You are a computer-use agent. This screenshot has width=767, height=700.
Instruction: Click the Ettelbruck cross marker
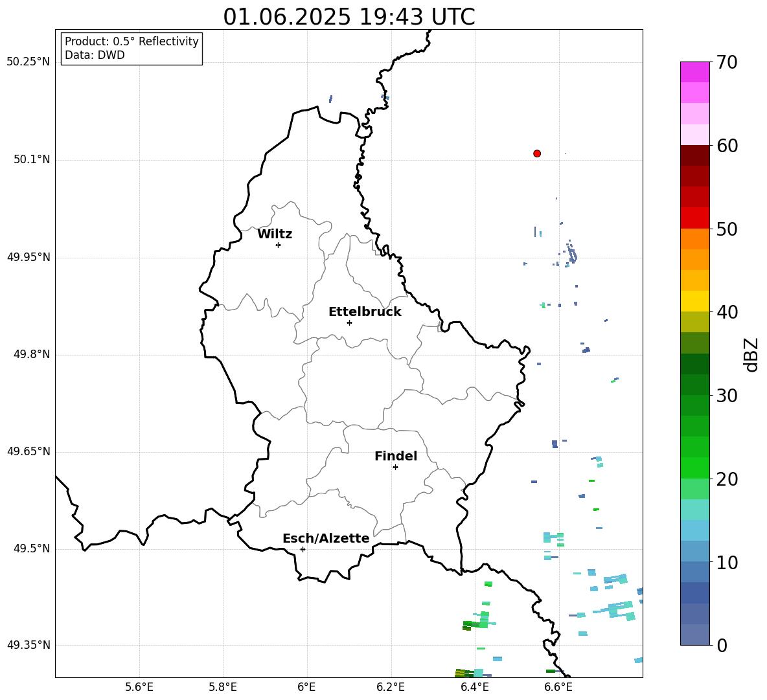[x=349, y=322]
